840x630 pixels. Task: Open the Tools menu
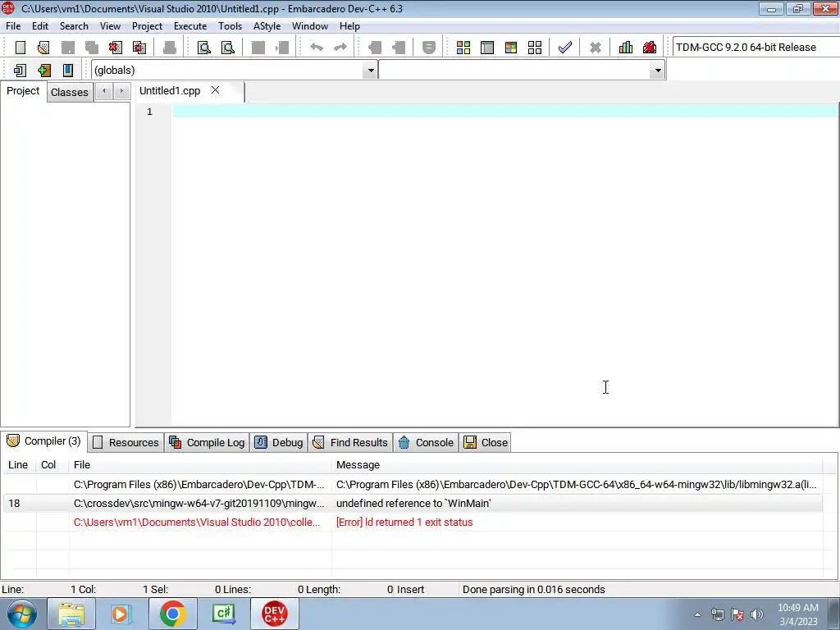pos(230,25)
